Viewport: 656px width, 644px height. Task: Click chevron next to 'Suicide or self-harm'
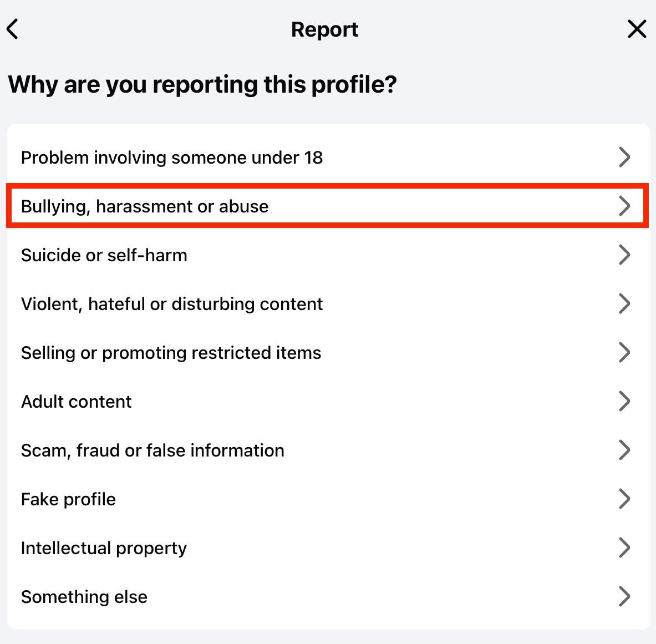click(x=624, y=255)
